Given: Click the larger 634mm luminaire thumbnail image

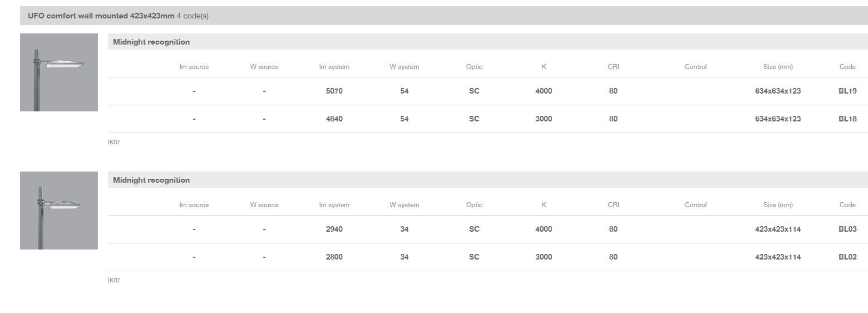Looking at the screenshot, I should (59, 72).
